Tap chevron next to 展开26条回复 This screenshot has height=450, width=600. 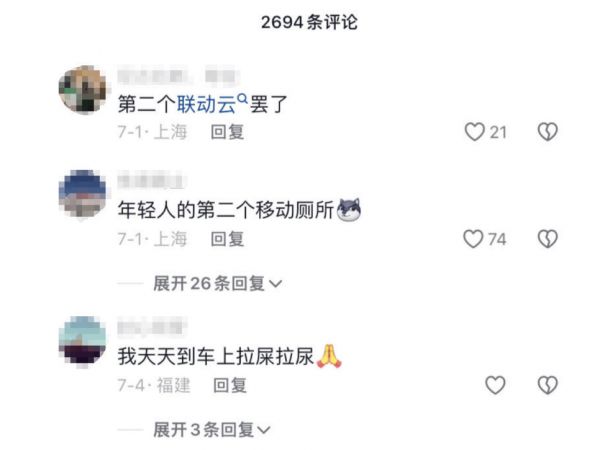(x=276, y=284)
